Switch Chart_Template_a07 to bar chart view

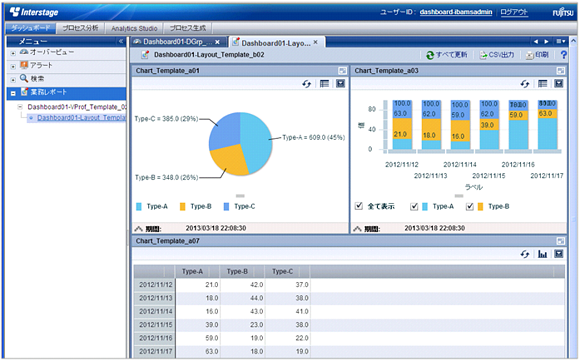pyautogui.click(x=542, y=254)
